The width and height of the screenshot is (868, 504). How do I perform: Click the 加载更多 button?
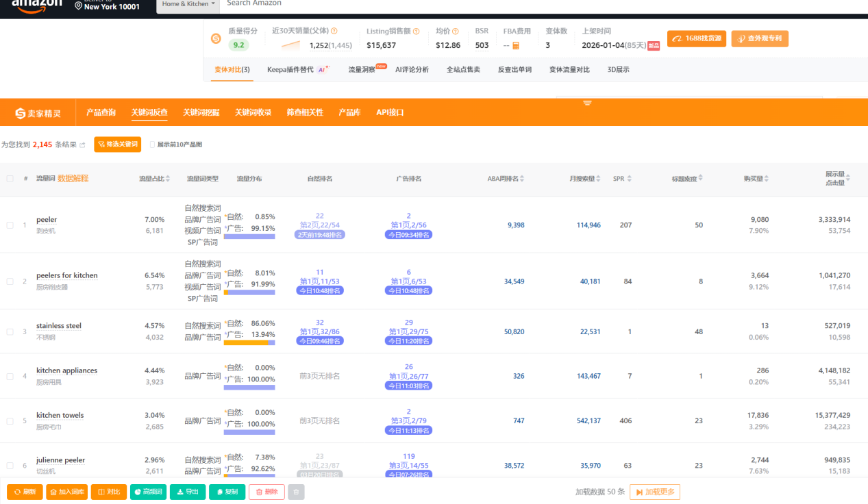click(654, 492)
